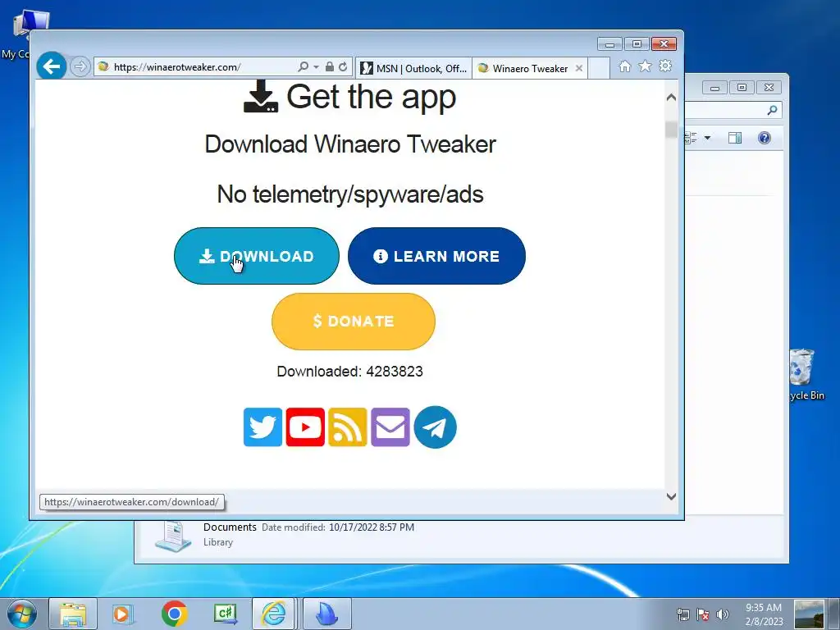Click the volume speaker tray icon
The image size is (840, 630).
pyautogui.click(x=722, y=614)
